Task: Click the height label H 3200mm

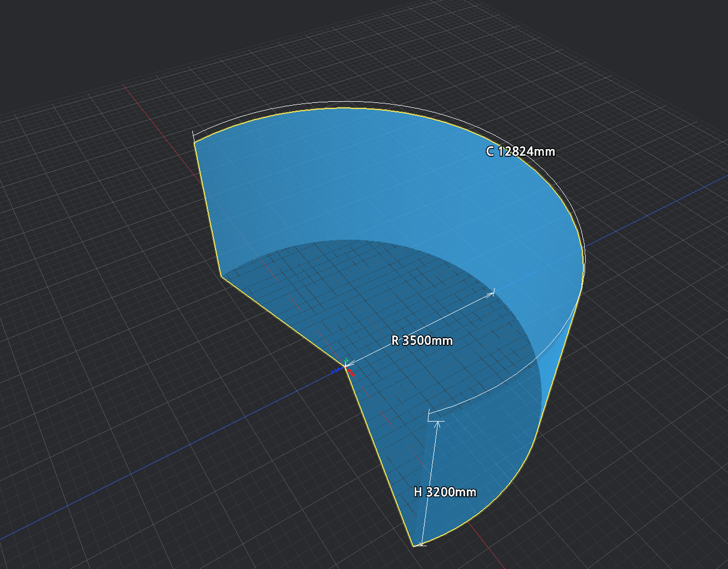Action: pos(445,492)
